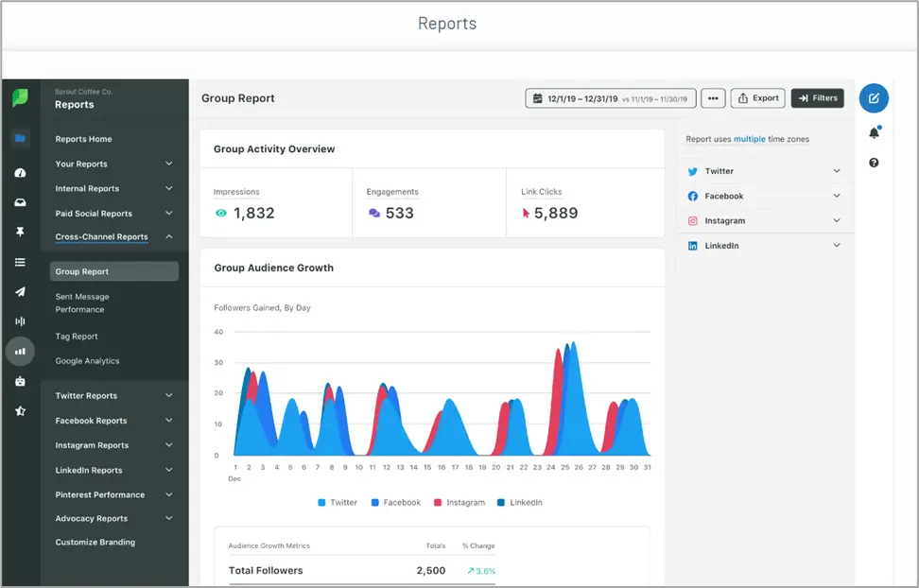Click the Export button

(x=758, y=98)
